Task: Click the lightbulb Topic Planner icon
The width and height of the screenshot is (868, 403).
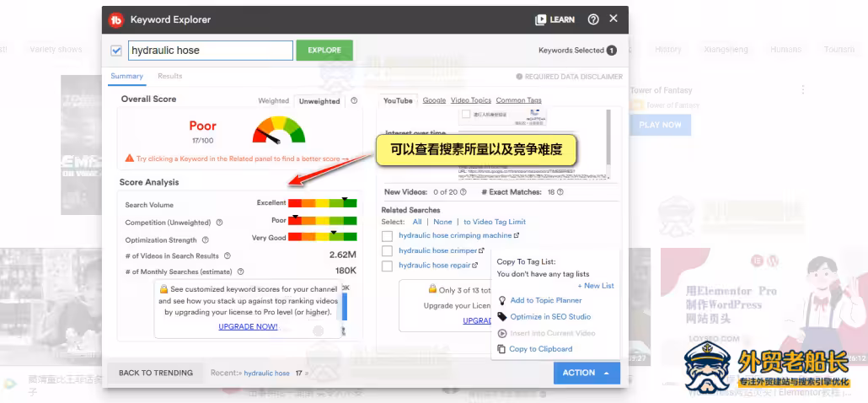Action: coord(502,301)
